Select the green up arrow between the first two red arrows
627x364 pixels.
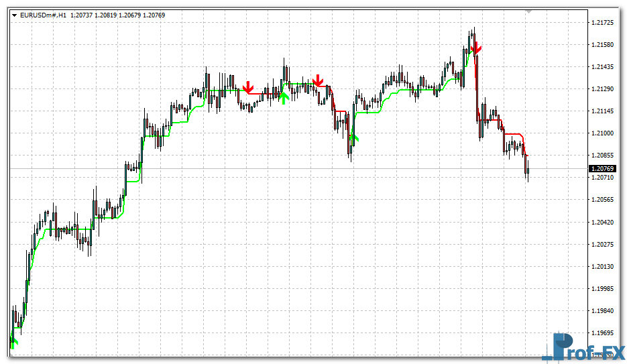pyautogui.click(x=284, y=98)
